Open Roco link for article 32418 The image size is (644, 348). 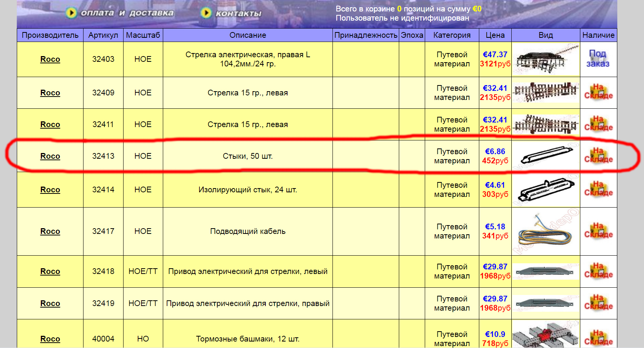coord(50,271)
